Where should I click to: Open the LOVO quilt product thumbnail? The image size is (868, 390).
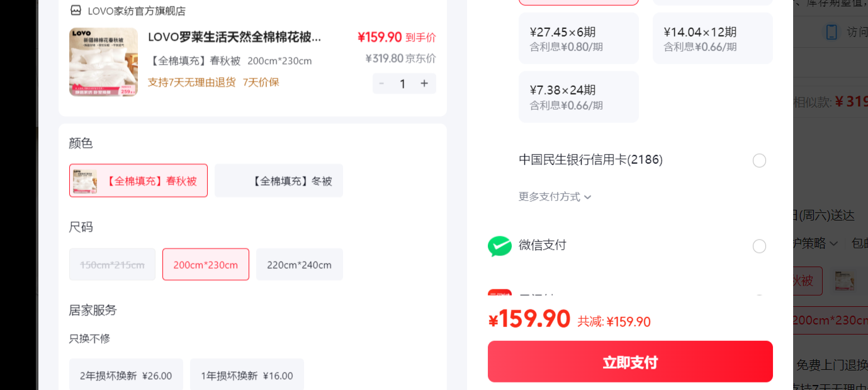click(x=103, y=62)
